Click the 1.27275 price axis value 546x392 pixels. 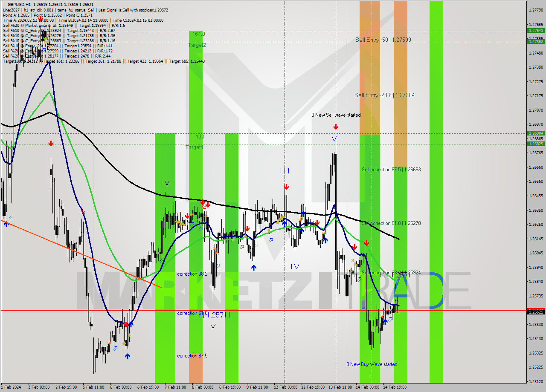[x=536, y=81]
